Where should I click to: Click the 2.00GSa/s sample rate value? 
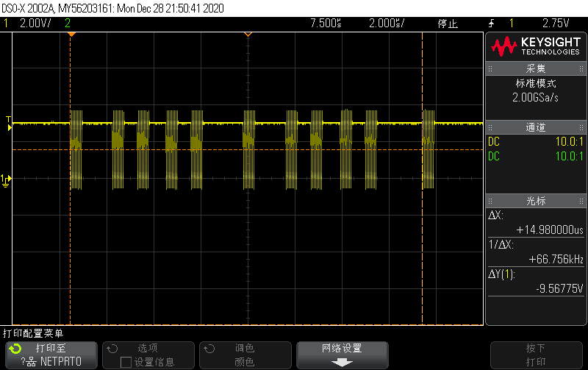click(x=536, y=98)
